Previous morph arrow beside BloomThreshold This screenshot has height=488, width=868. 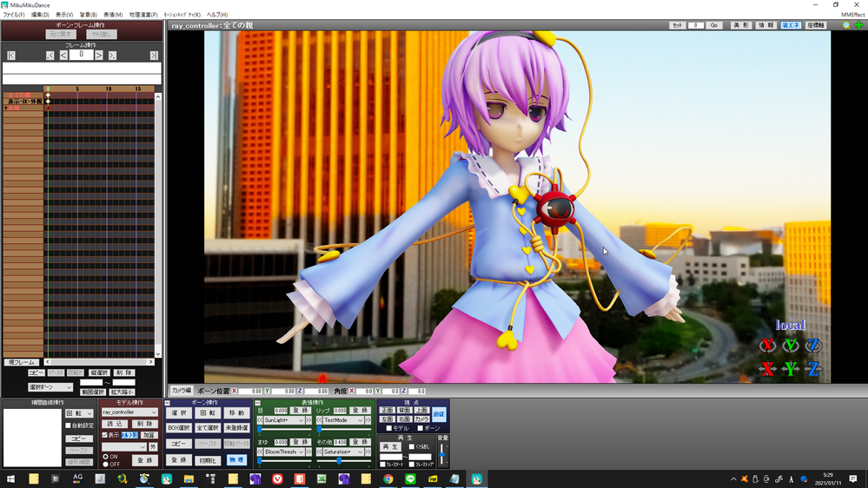coord(260,452)
